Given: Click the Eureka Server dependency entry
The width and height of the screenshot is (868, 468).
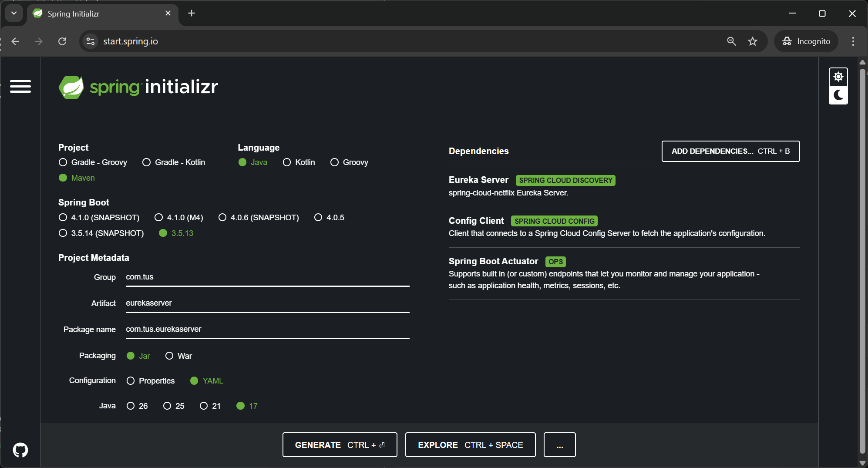Looking at the screenshot, I should coord(624,186).
